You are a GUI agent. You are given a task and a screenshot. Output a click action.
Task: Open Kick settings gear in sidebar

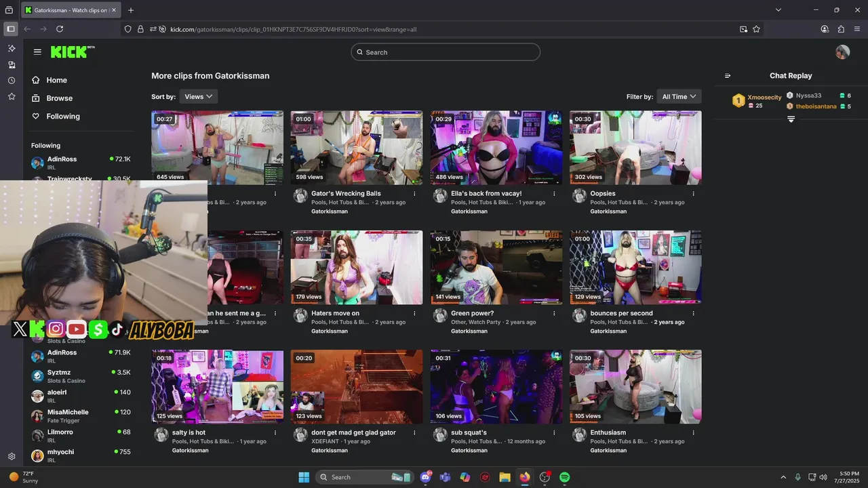[x=12, y=457]
